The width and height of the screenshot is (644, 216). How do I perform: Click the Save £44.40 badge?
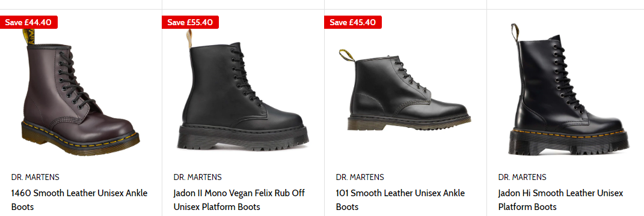pos(28,22)
